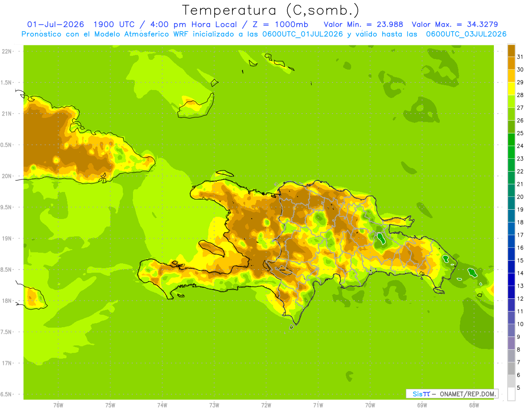Viewport: 532px width, 411px height.
Task: Click the latitude label "20N"
Action: (x=7, y=176)
